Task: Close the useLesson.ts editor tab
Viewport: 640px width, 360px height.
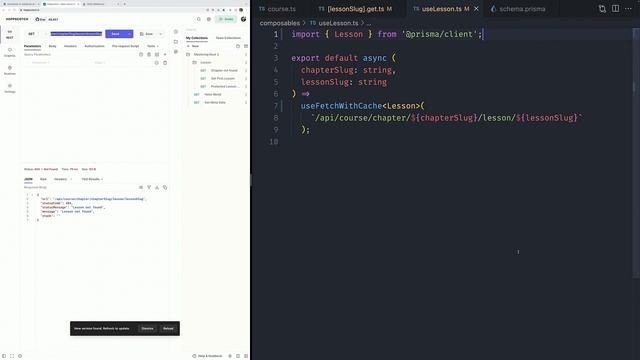Action: [476, 9]
